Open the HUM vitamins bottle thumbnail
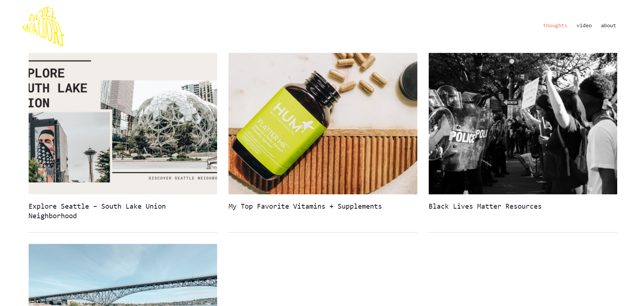This screenshot has width=644, height=306. [323, 123]
